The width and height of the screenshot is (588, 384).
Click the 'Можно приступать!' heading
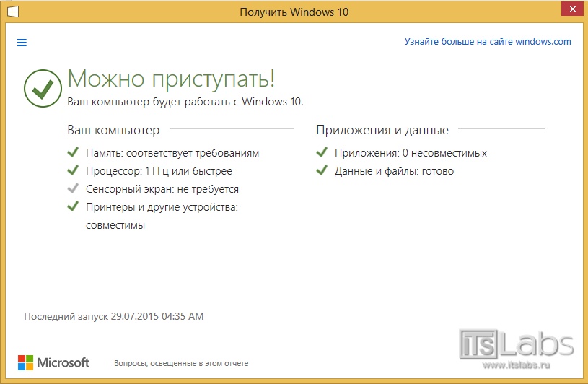(x=172, y=79)
